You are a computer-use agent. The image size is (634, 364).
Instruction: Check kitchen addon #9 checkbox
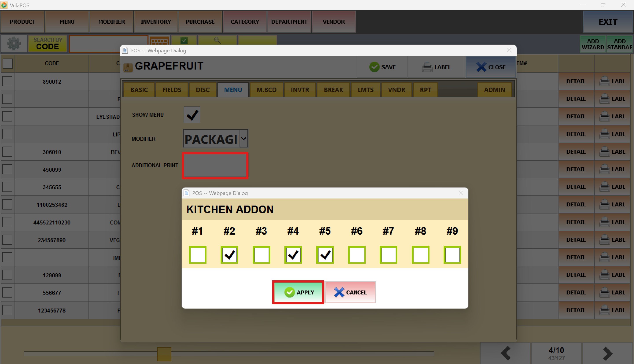click(x=452, y=255)
